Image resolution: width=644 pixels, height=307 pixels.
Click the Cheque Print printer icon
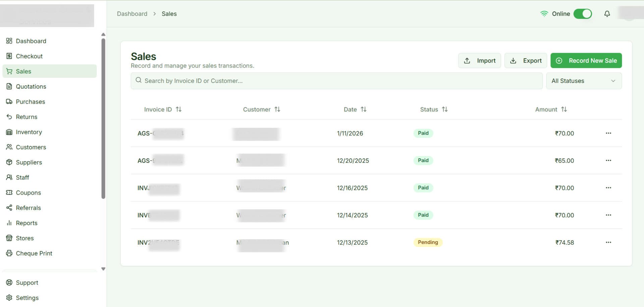(x=9, y=253)
